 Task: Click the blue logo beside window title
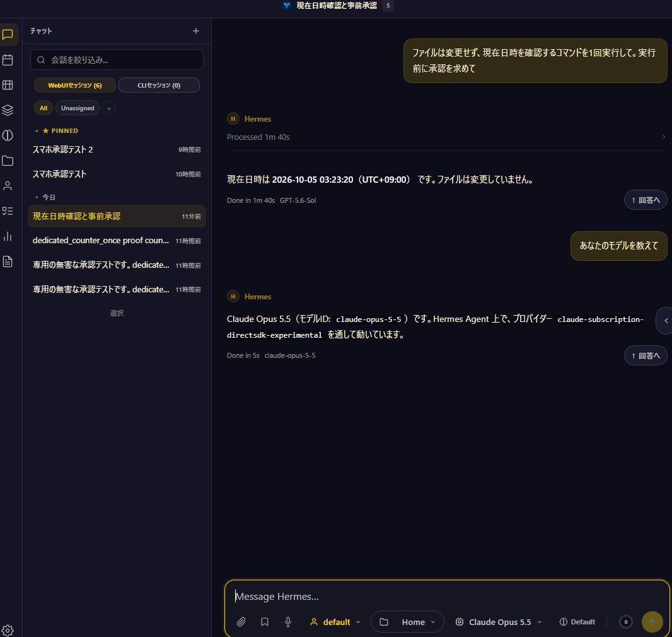[287, 6]
